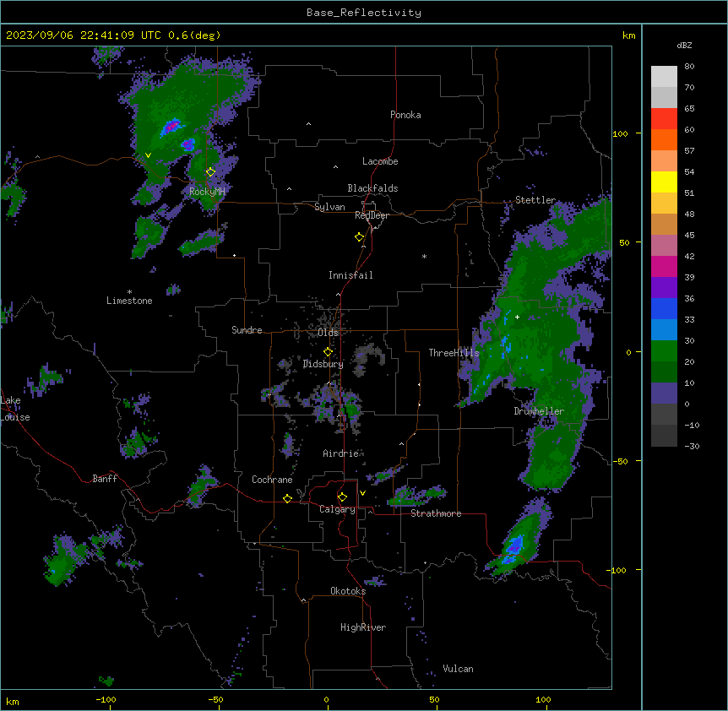This screenshot has height=711, width=728.
Task: Click the Base_Reflectivity title text
Action: pyautogui.click(x=364, y=13)
